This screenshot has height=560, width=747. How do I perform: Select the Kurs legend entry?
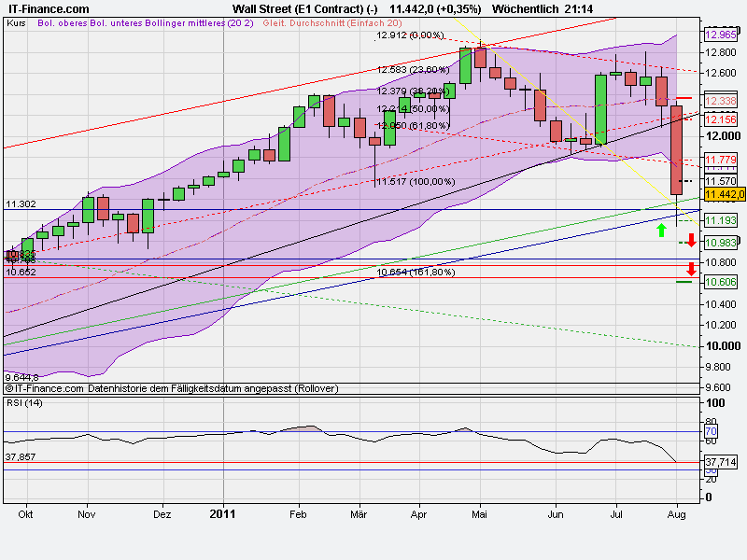coord(16,22)
